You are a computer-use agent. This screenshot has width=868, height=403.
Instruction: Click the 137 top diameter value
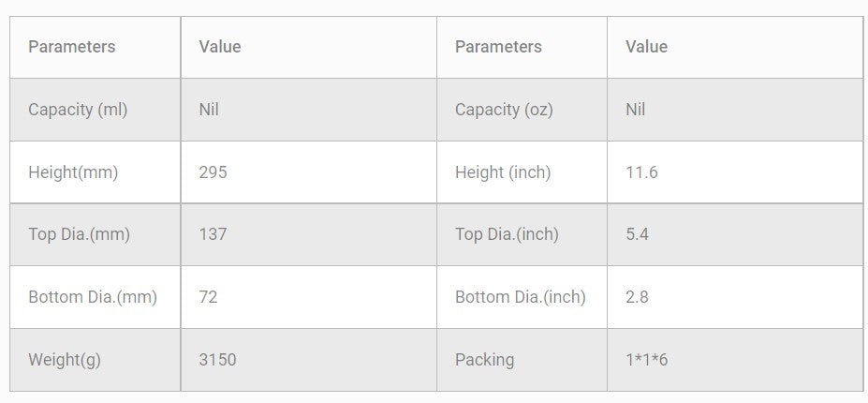[213, 234]
